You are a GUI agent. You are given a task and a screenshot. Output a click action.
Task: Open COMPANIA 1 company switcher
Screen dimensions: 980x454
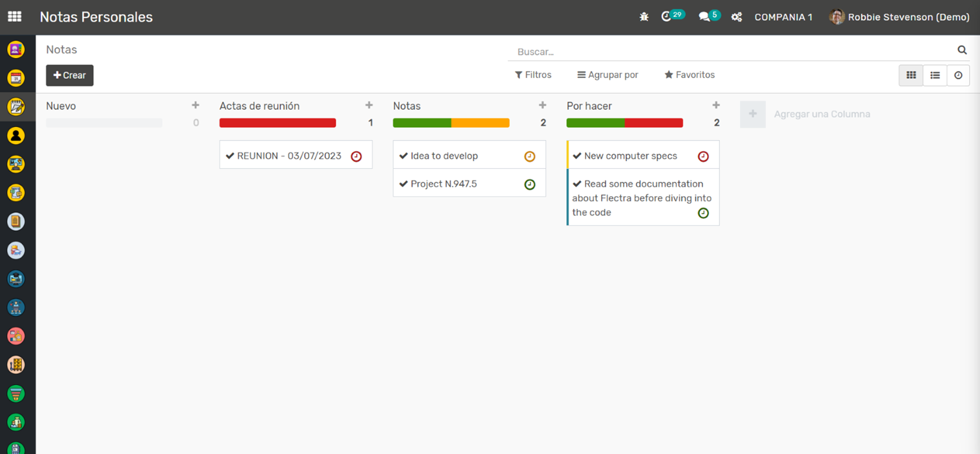783,17
